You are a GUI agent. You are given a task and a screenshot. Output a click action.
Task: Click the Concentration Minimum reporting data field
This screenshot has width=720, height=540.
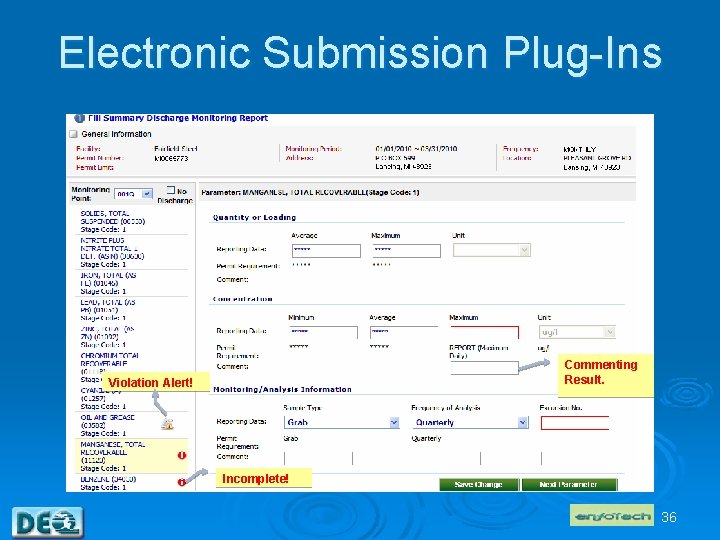[324, 332]
